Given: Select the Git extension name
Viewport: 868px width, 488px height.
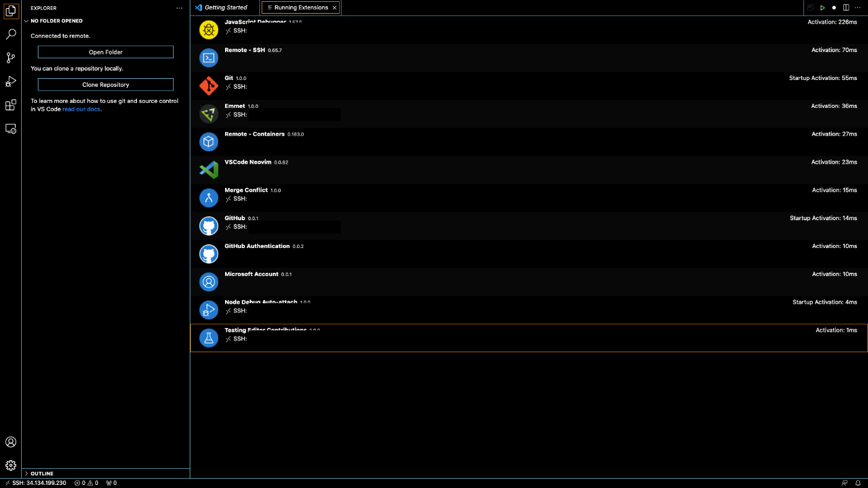Looking at the screenshot, I should (229, 78).
